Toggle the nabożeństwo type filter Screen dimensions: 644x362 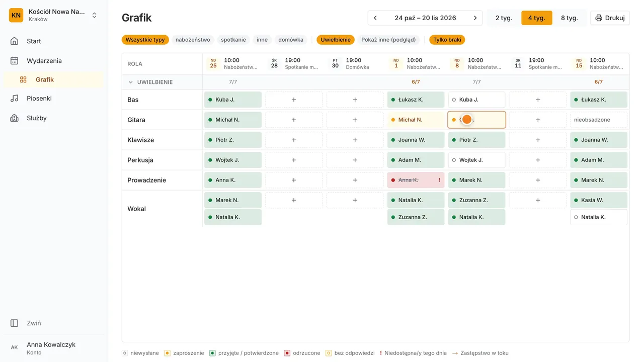pos(193,40)
